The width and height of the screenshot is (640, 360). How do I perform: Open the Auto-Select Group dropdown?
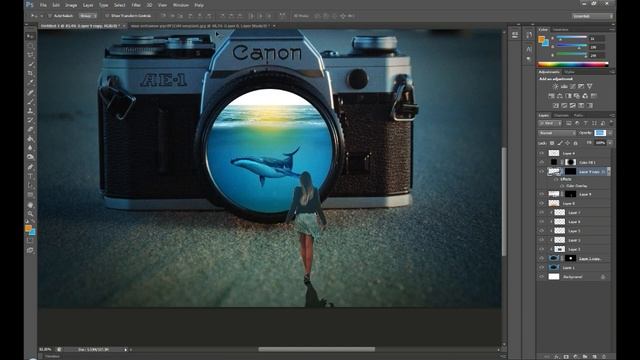(x=88, y=16)
